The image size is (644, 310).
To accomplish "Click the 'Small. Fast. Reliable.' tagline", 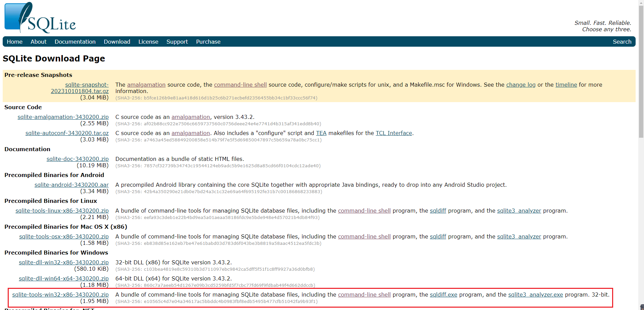I will (603, 23).
